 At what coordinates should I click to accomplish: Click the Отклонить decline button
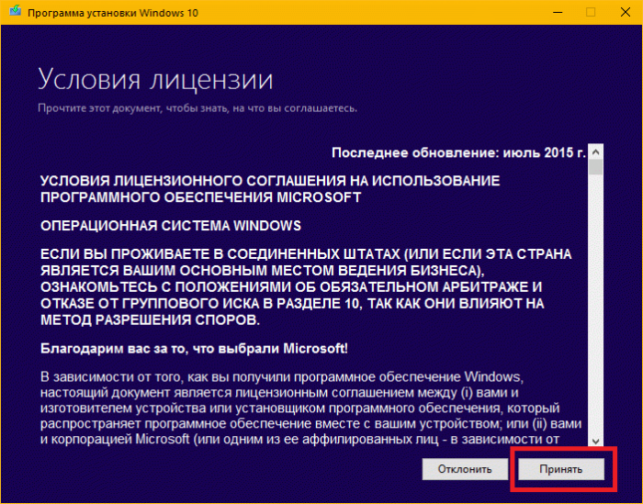tap(465, 469)
